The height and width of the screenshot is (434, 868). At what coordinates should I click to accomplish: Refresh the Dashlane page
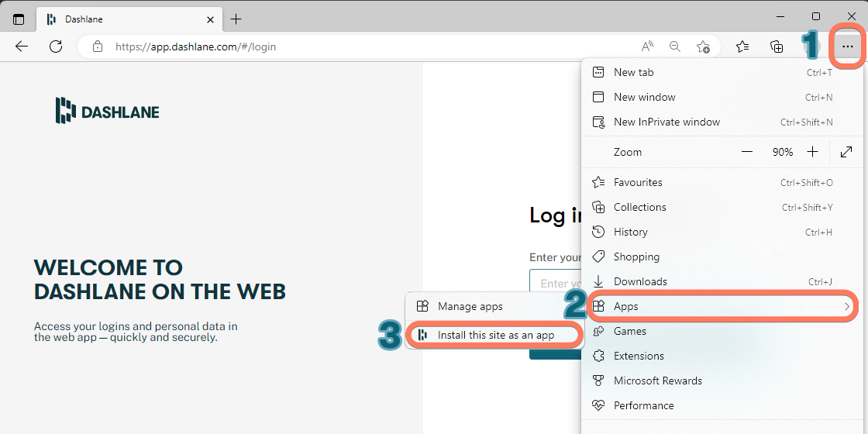pyautogui.click(x=55, y=46)
